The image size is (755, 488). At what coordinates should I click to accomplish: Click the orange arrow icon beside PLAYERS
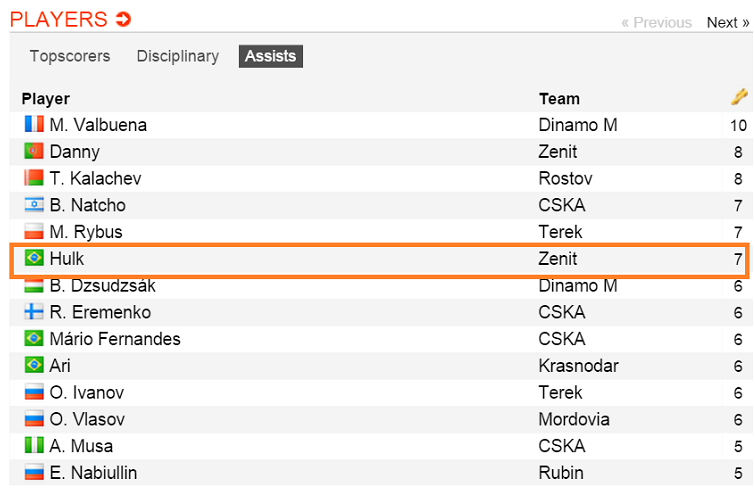[x=123, y=19]
